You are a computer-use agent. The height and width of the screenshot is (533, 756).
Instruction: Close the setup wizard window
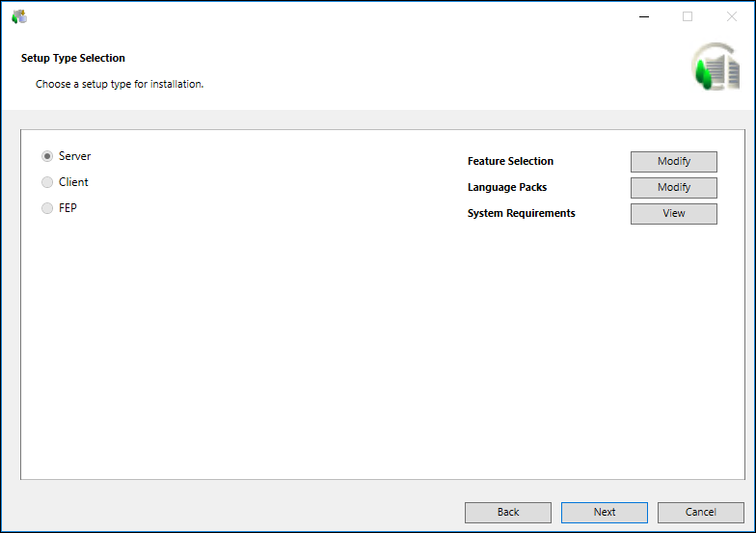click(x=731, y=16)
